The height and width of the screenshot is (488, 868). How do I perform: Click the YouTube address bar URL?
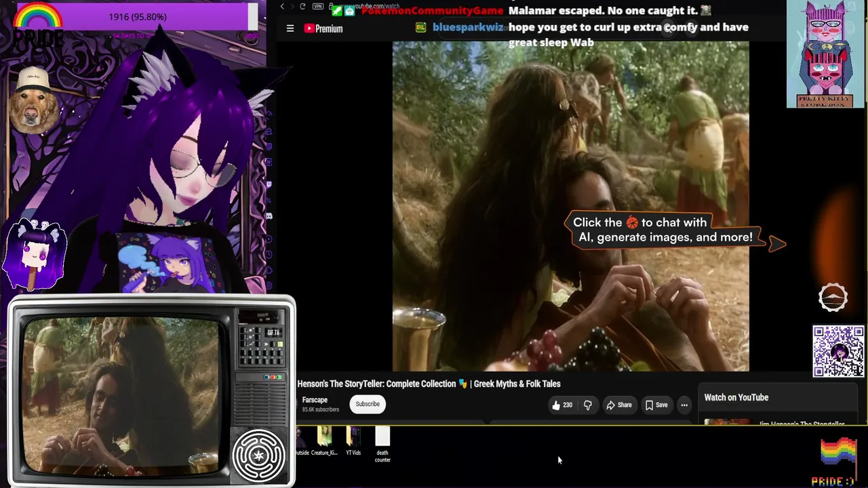[370, 7]
